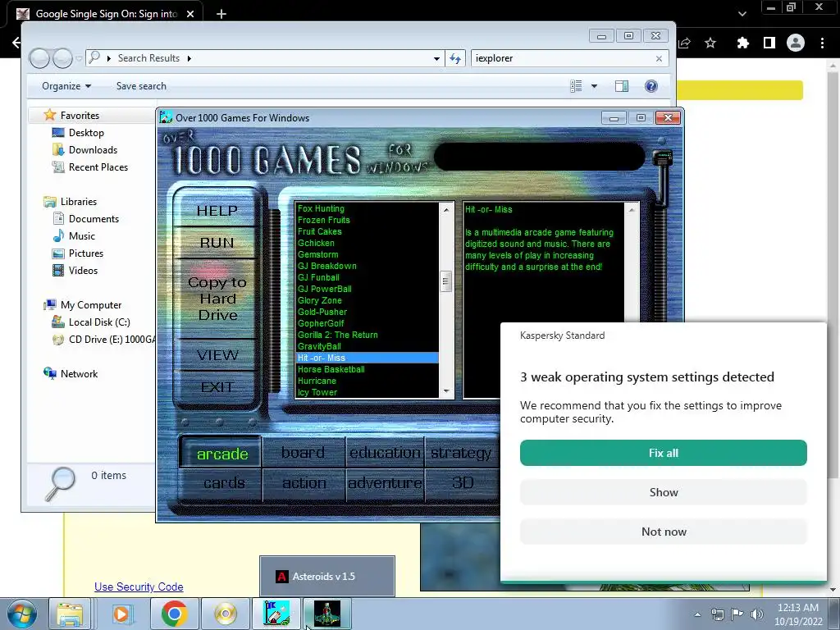The width and height of the screenshot is (840, 630).
Task: Click the volume speaker tray icon
Action: (757, 614)
